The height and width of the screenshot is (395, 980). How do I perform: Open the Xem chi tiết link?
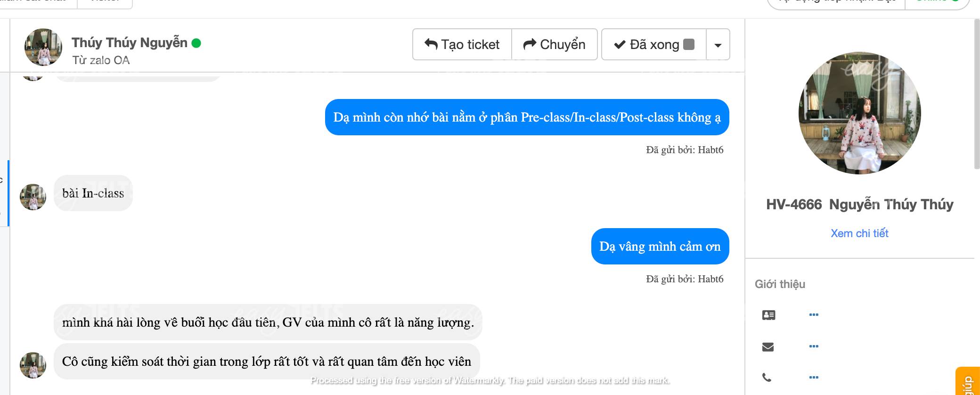click(859, 233)
